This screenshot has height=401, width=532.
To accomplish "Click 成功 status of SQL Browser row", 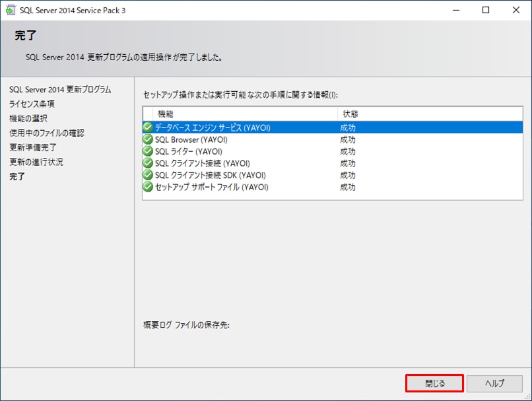I will (348, 139).
